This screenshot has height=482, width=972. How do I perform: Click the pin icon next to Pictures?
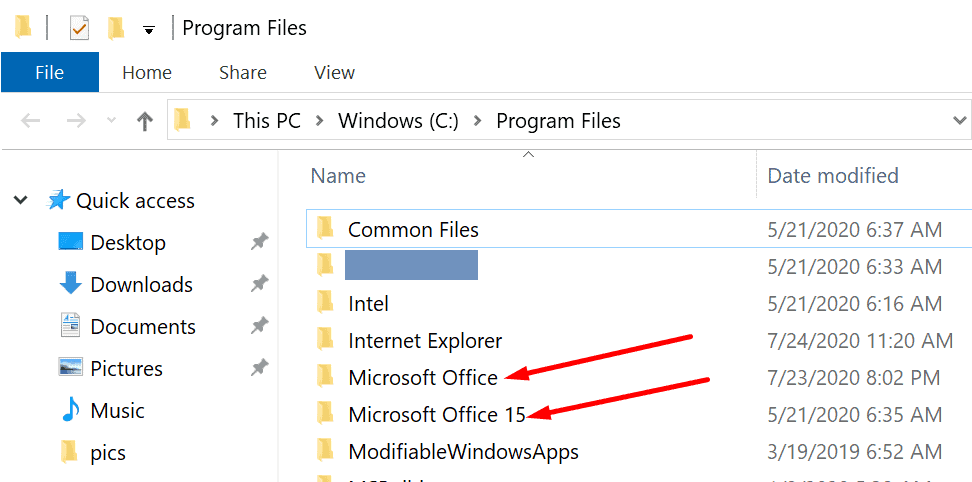(x=259, y=369)
